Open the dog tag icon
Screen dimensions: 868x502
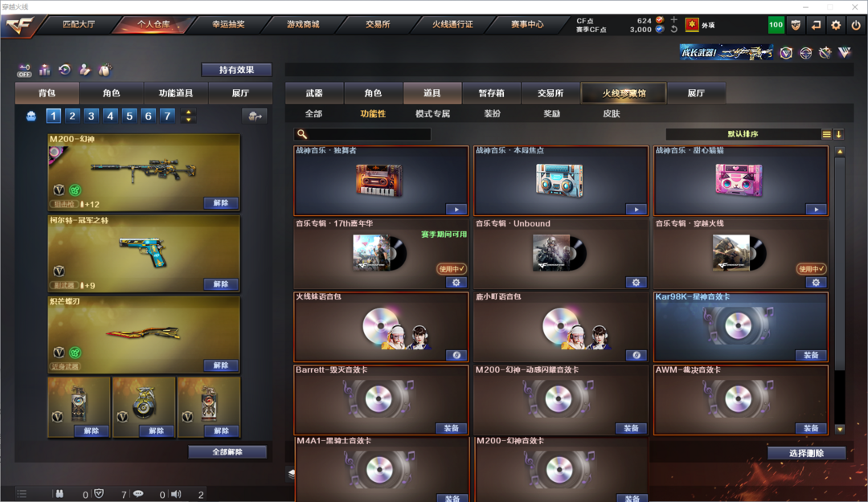click(x=104, y=69)
